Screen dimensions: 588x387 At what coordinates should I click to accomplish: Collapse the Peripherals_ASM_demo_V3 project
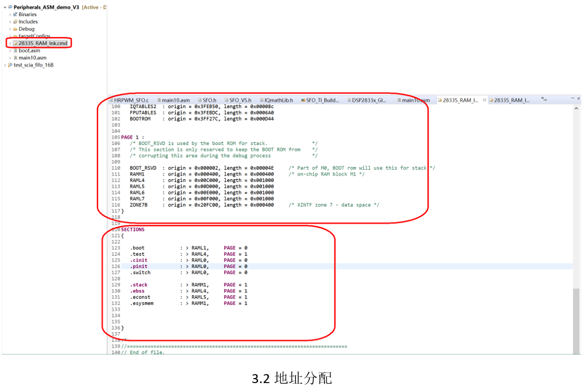(x=5, y=7)
